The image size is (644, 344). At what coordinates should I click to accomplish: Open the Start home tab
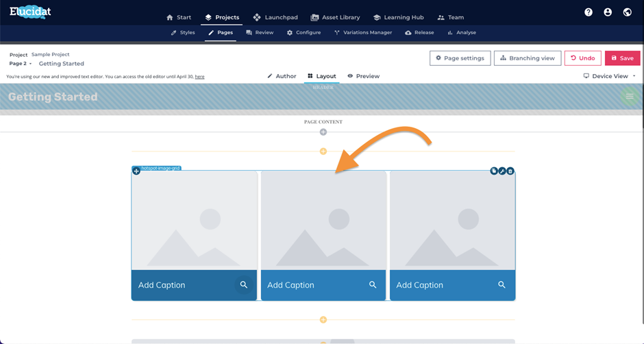179,17
